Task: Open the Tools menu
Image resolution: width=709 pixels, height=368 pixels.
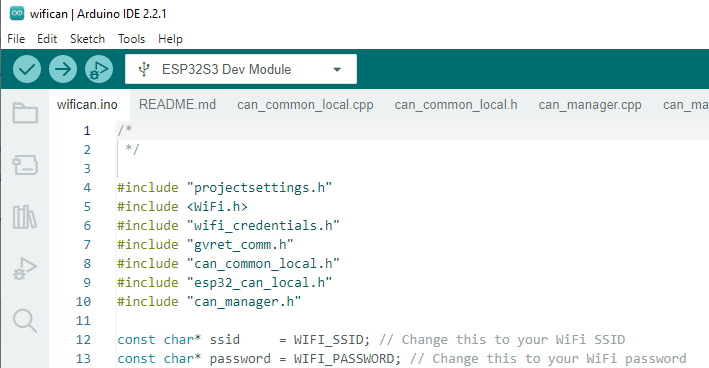Action: 132,39
